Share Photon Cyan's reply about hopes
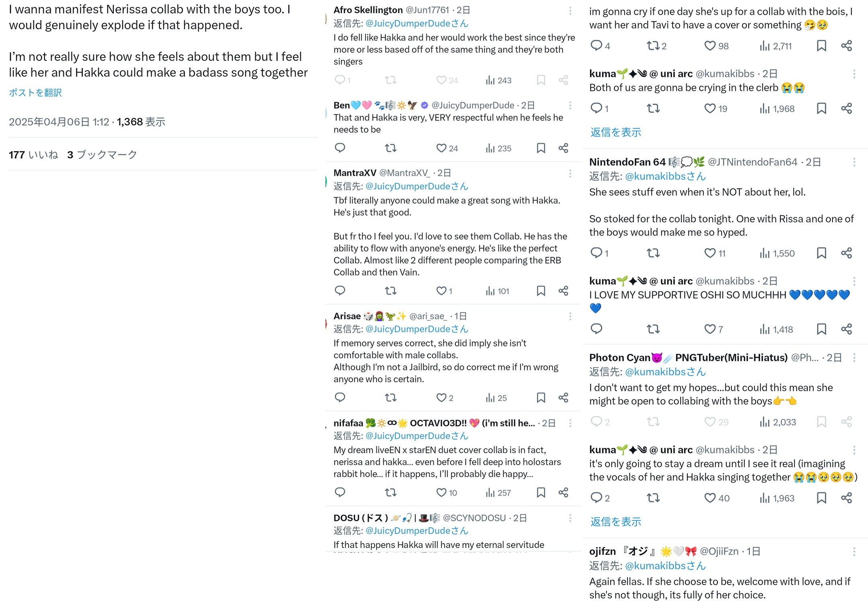 [847, 422]
